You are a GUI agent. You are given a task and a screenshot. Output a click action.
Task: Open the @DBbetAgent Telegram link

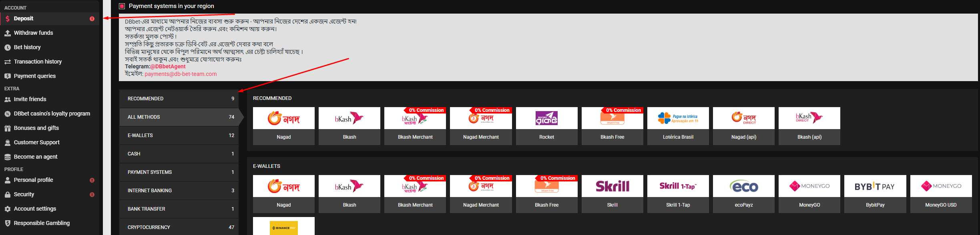[x=168, y=66]
